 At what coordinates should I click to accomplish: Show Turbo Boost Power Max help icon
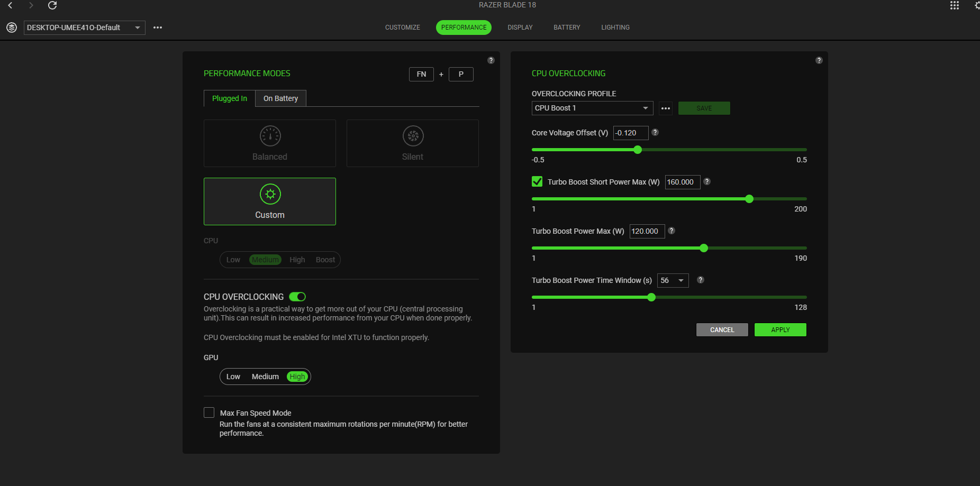pyautogui.click(x=672, y=231)
